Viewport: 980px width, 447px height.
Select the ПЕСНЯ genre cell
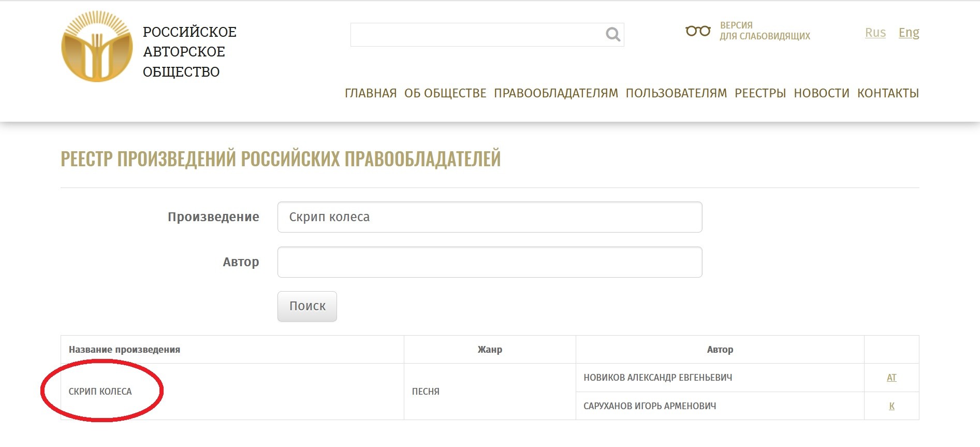[x=490, y=392]
